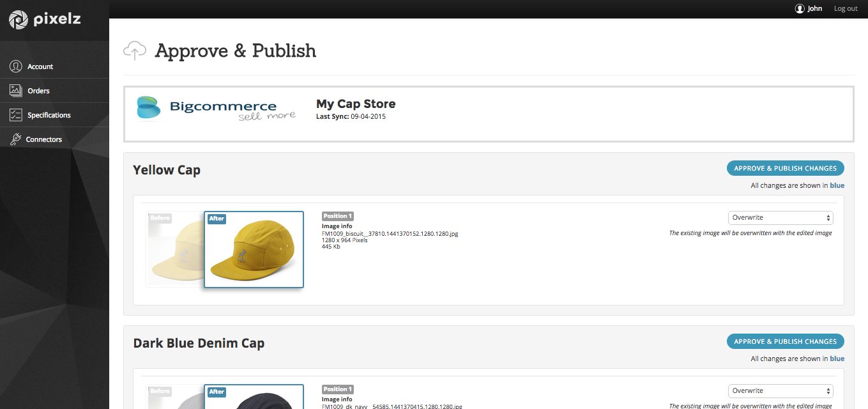Click the Pixelz logo icon
Image resolution: width=868 pixels, height=409 pixels.
coord(20,20)
